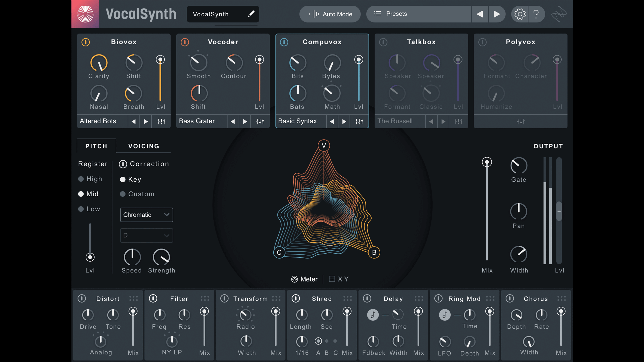Click the Output Mix slider handle
This screenshot has height=362, width=644.
pyautogui.click(x=487, y=162)
